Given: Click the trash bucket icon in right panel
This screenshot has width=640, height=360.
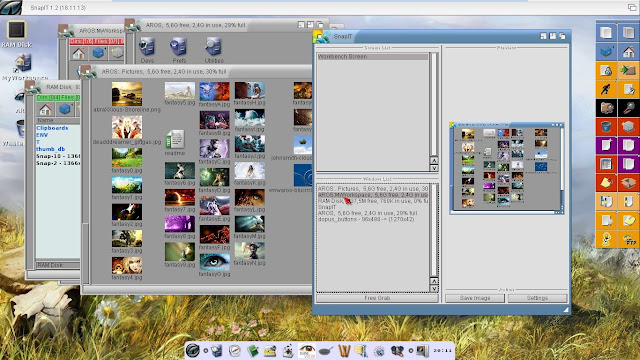Looking at the screenshot, I should pyautogui.click(x=606, y=127).
